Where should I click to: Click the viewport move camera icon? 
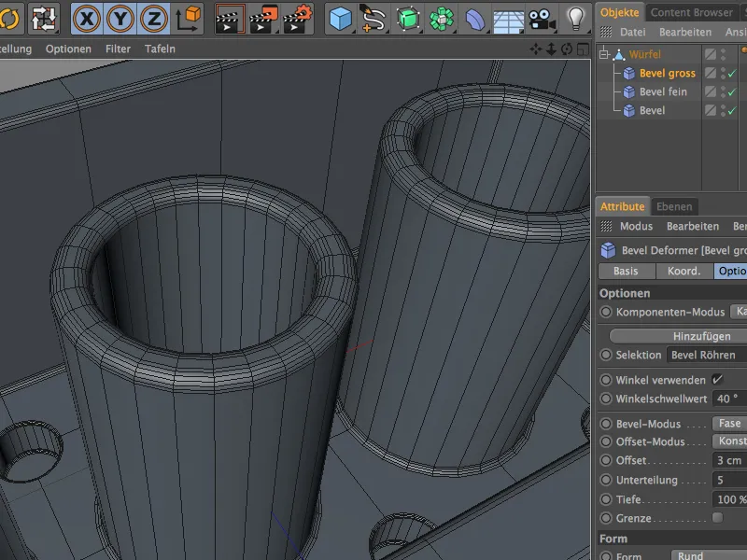(x=535, y=49)
